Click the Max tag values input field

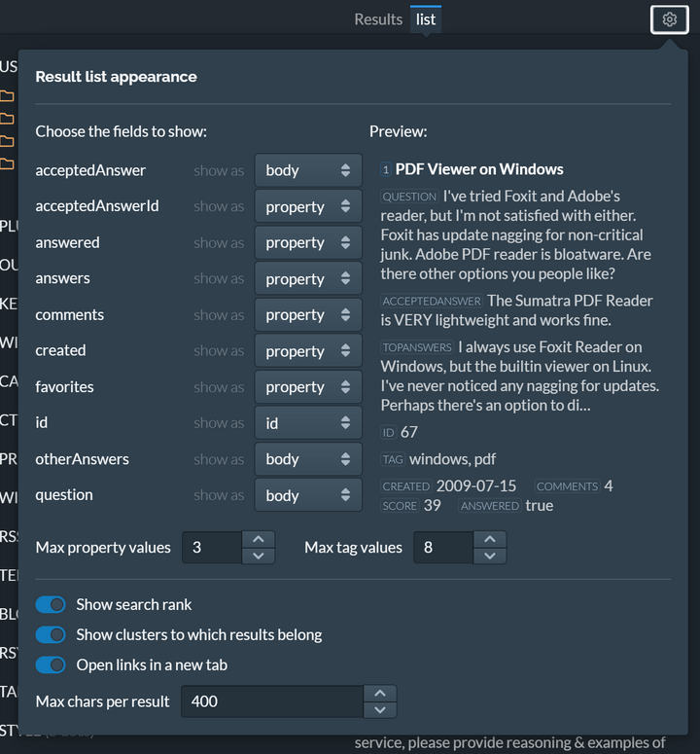click(x=443, y=547)
